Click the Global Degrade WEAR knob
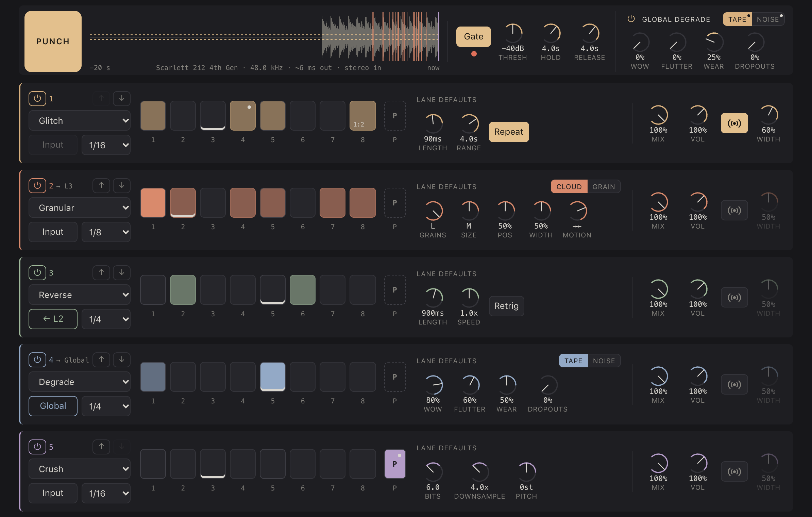The image size is (812, 517). (714, 42)
